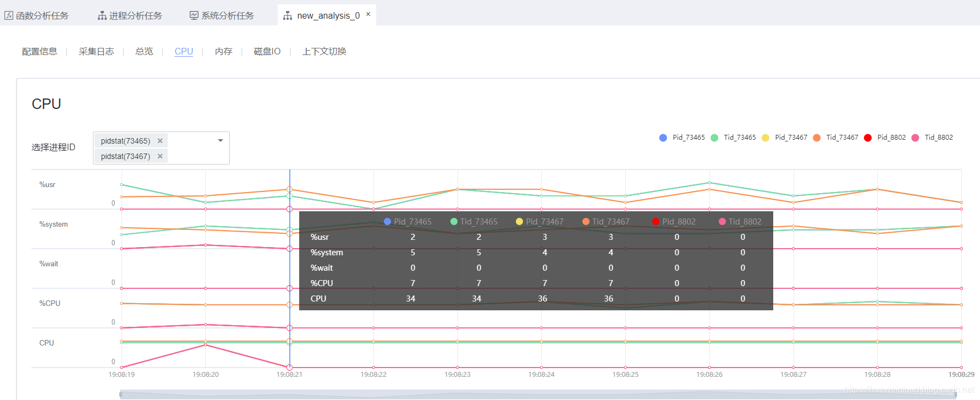
Task: Toggle Tid_73465 series in chart legend
Action: 733,138
